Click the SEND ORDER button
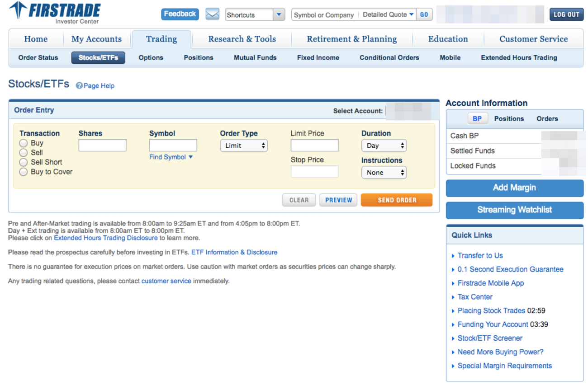This screenshot has height=385, width=588. pos(397,200)
